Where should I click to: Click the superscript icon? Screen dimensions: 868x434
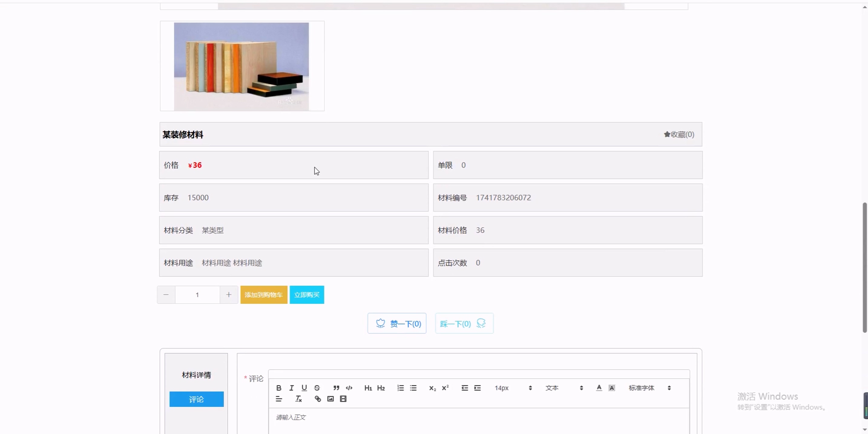coord(445,388)
